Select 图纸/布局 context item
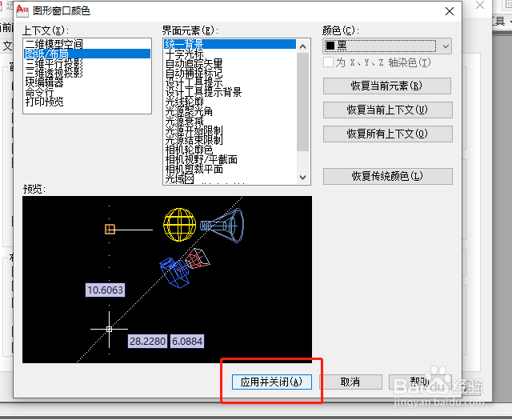 pos(87,54)
